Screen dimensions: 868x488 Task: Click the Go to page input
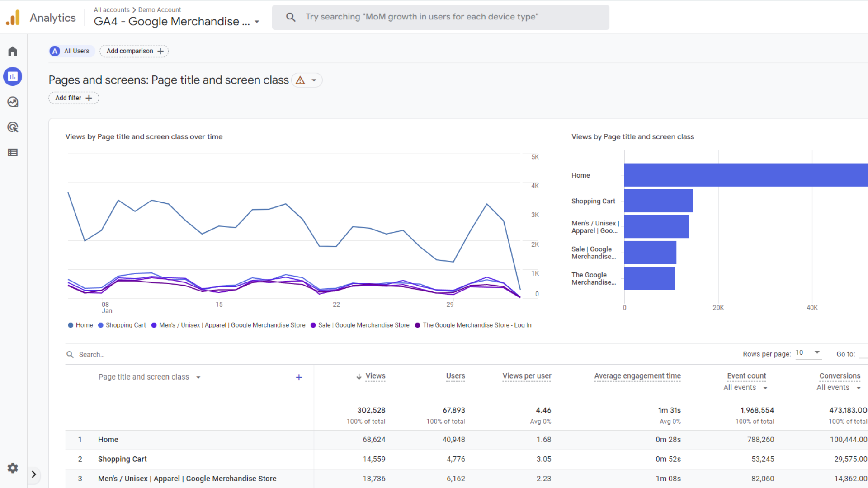click(863, 354)
